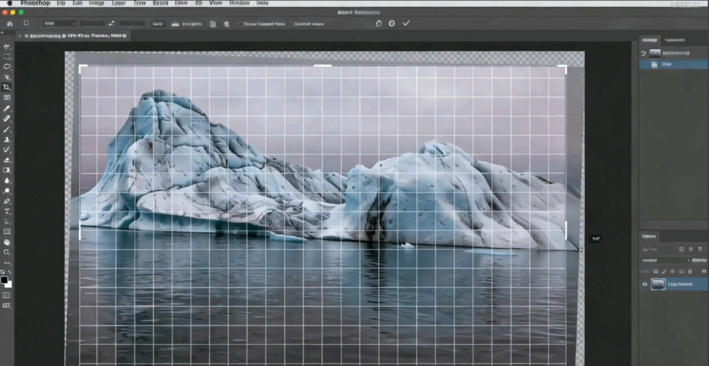The image size is (709, 366).
Task: Open the Apple menu
Action: [9, 3]
